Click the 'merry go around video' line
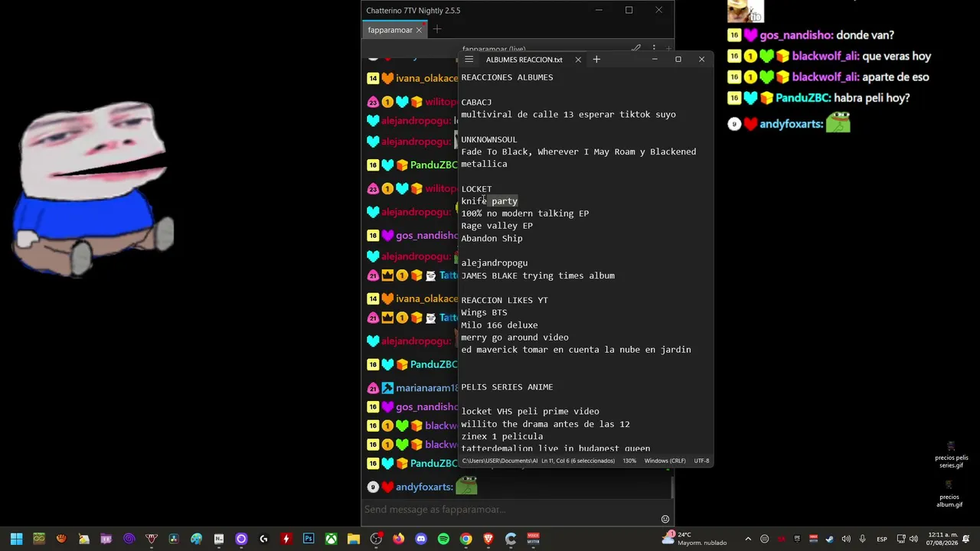The width and height of the screenshot is (980, 551). pos(514,337)
